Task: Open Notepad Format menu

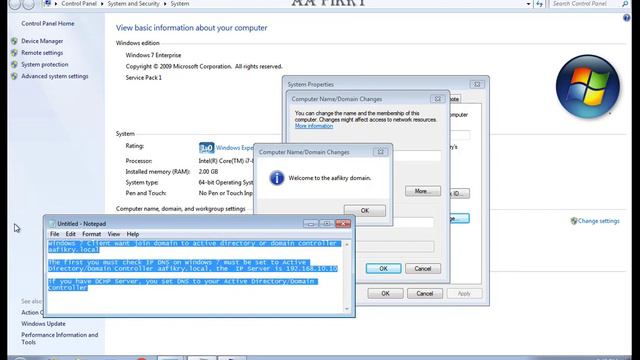Action: point(91,234)
